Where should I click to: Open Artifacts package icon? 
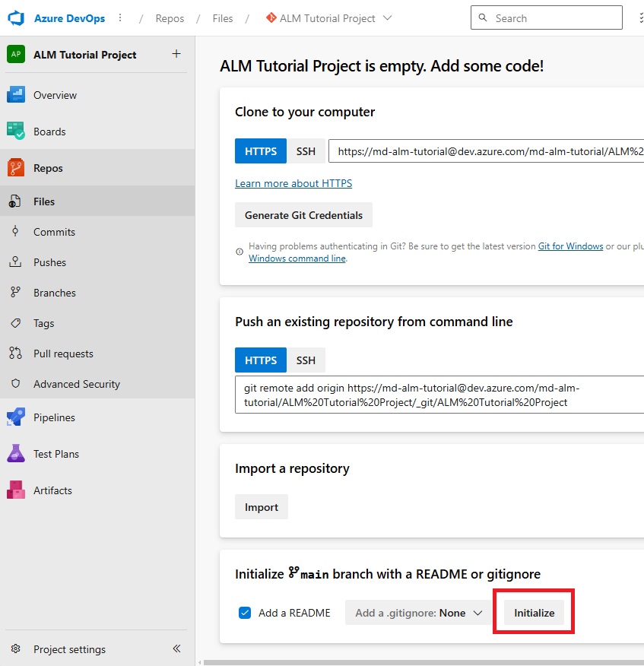coord(16,490)
